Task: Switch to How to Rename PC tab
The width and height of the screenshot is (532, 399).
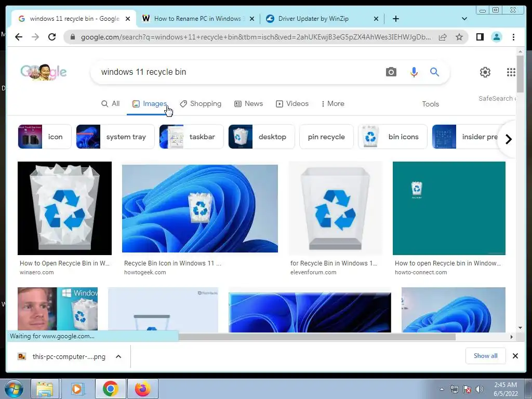Action: coord(197,19)
